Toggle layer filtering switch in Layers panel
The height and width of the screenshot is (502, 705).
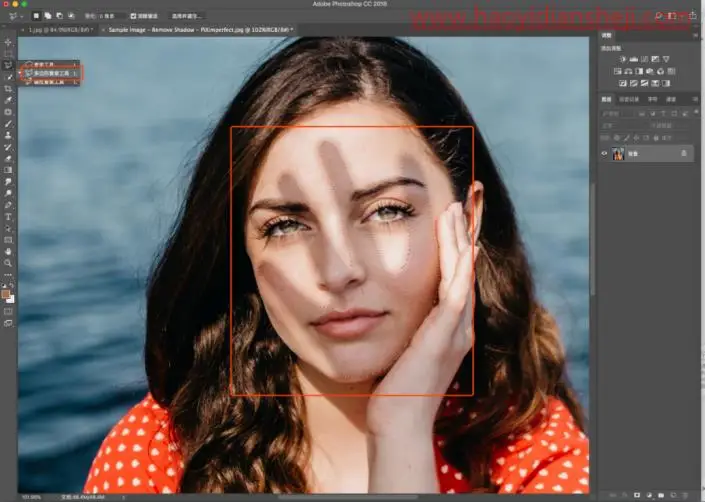click(696, 112)
